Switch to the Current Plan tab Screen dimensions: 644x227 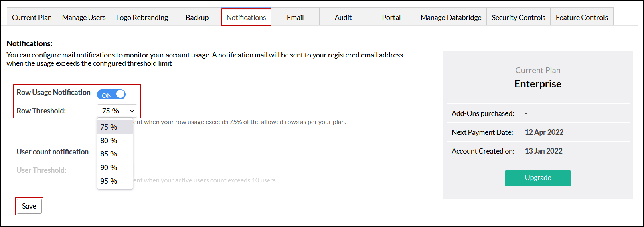point(32,18)
